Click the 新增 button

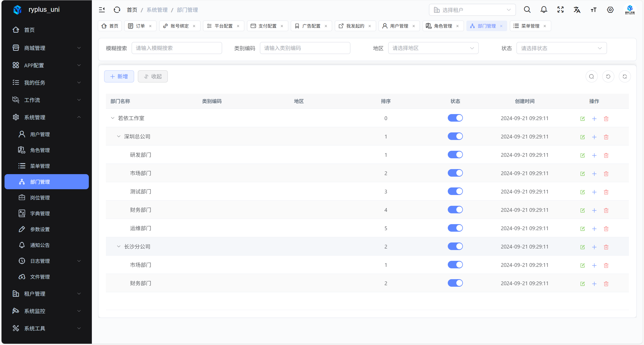119,76
